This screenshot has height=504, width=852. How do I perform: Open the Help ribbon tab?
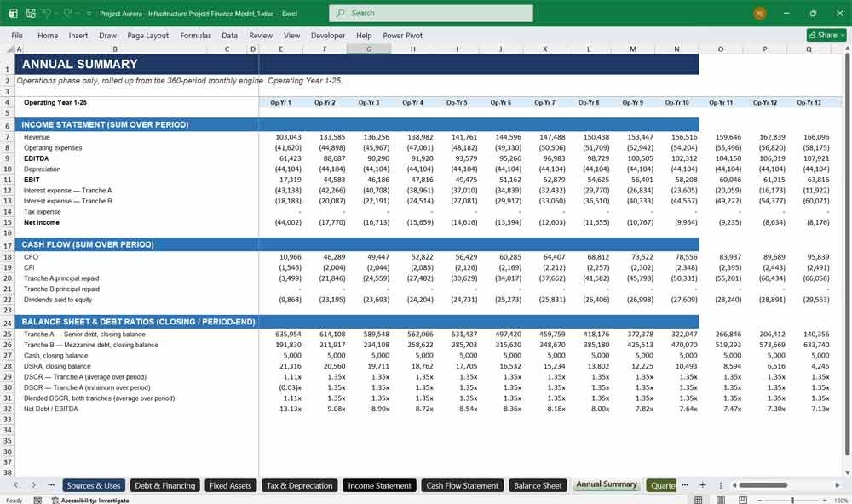[364, 35]
